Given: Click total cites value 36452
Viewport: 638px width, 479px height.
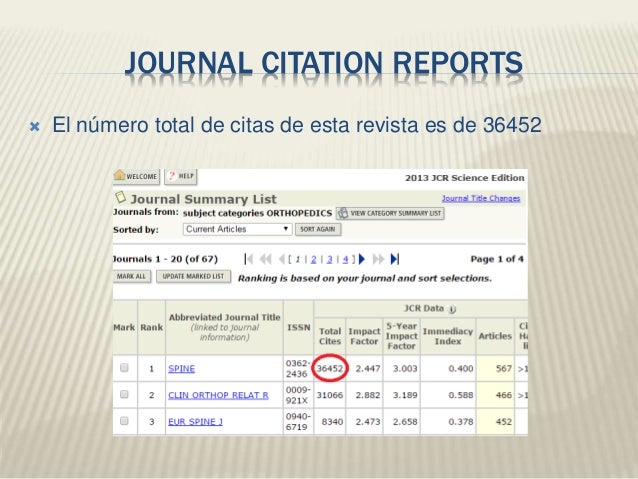Looking at the screenshot, I should 330,368.
